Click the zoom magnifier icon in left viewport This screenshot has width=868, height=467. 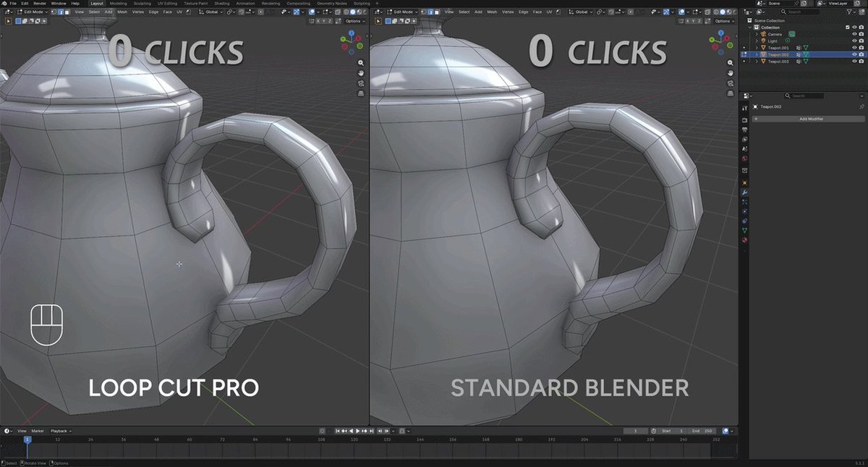click(361, 63)
